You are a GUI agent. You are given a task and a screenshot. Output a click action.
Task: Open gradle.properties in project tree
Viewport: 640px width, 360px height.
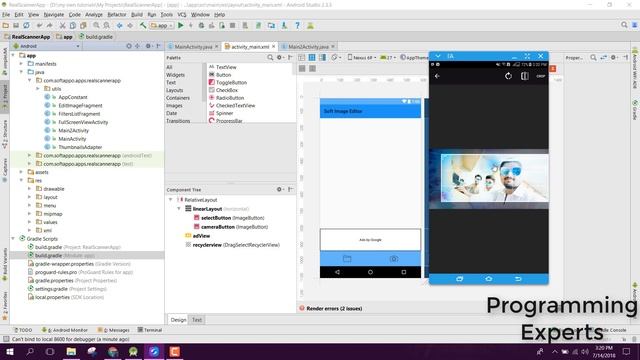(x=72, y=280)
